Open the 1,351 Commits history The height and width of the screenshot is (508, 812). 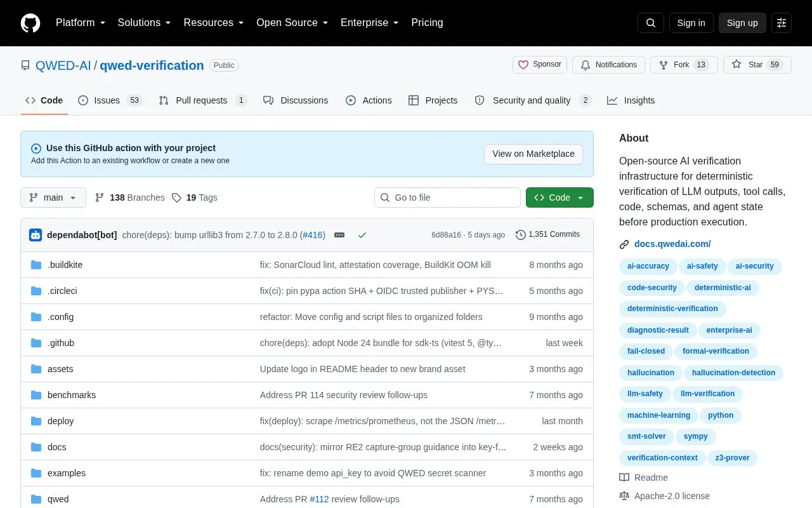coord(548,235)
